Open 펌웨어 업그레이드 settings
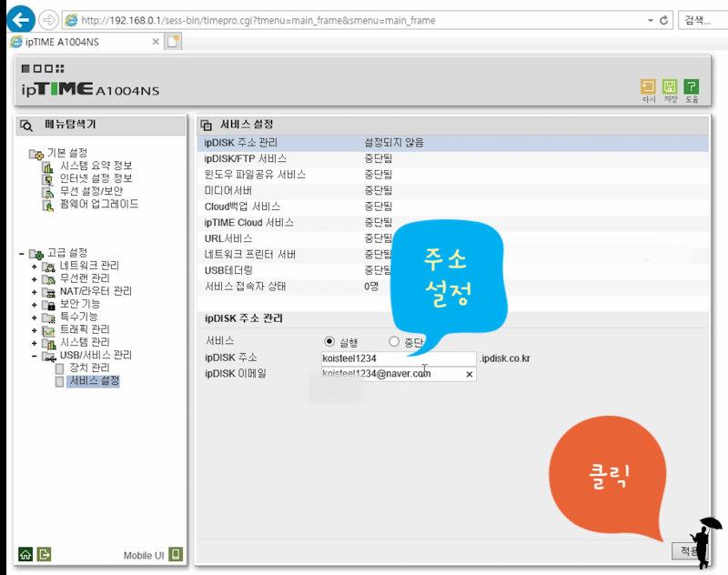728x575 pixels. (x=100, y=204)
